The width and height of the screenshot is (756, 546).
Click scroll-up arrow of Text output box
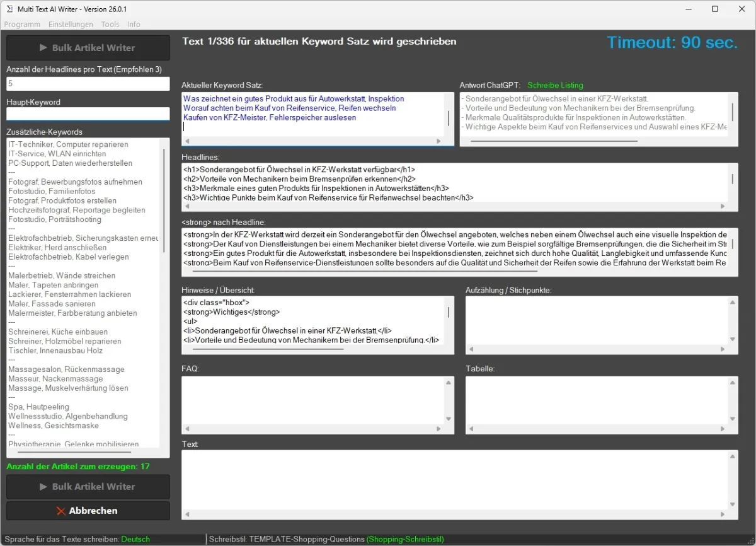click(x=733, y=456)
